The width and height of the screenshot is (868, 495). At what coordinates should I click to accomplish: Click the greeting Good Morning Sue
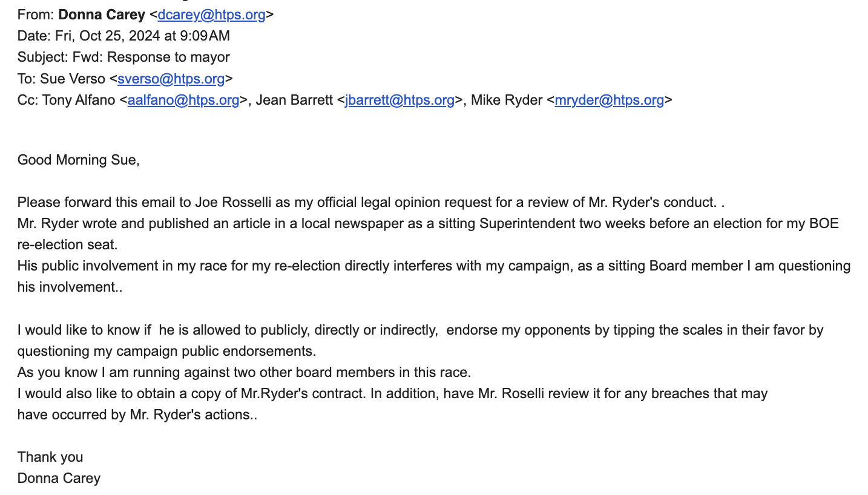[78, 160]
